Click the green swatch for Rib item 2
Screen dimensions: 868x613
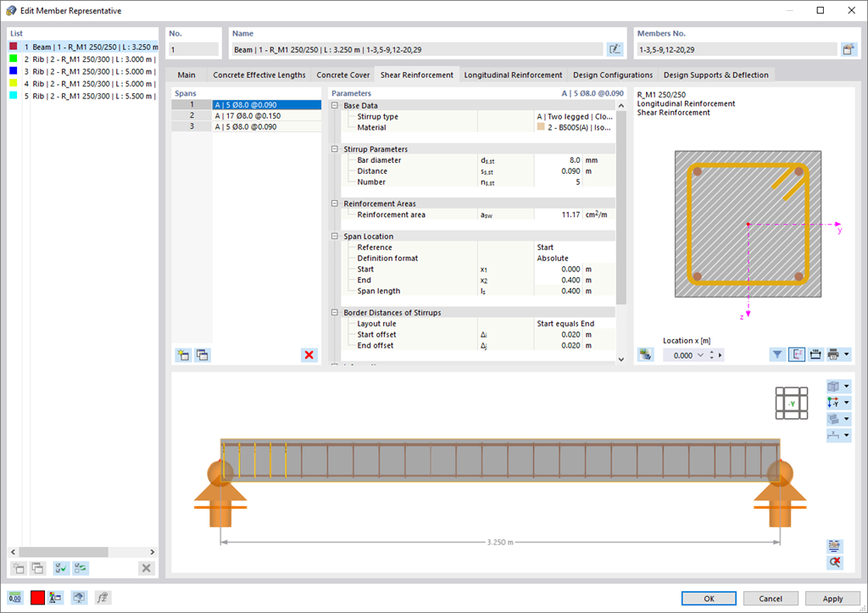(14, 59)
